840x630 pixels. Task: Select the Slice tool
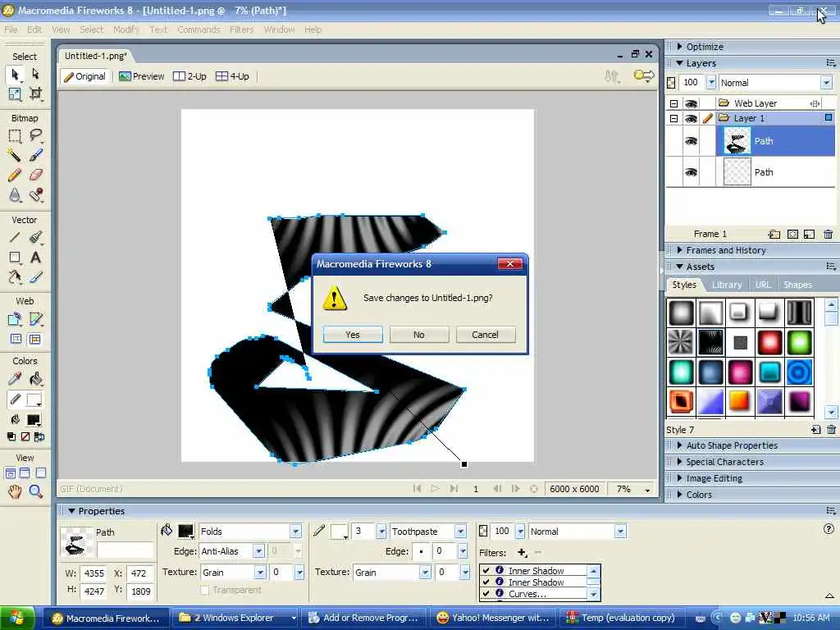click(35, 319)
